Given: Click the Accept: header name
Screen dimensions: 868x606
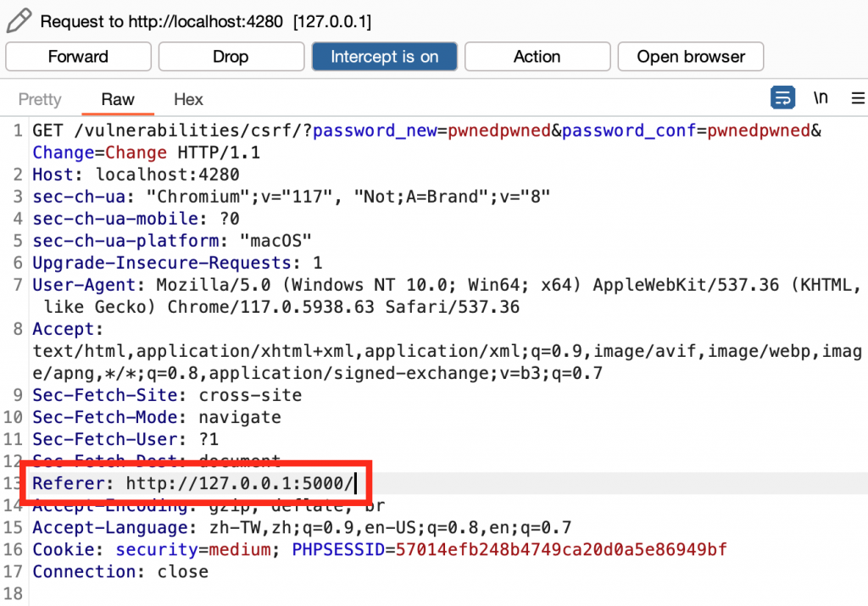Looking at the screenshot, I should click(68, 330).
